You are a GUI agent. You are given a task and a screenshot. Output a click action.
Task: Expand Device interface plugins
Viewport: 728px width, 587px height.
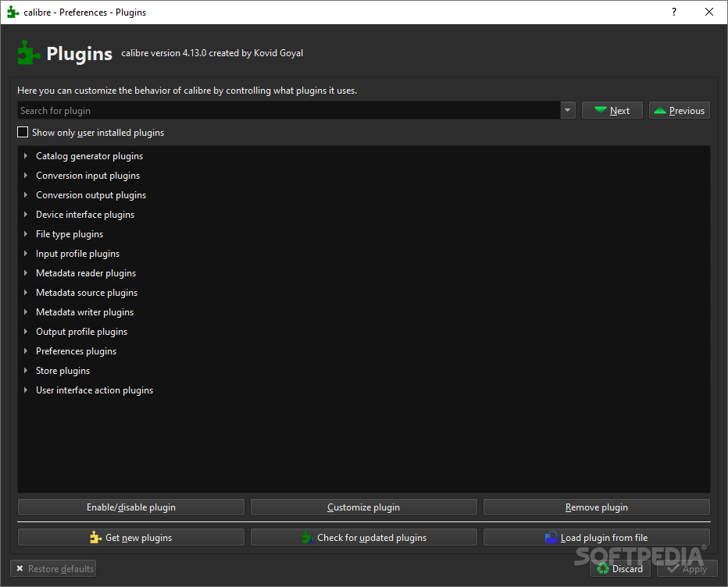[x=26, y=215]
